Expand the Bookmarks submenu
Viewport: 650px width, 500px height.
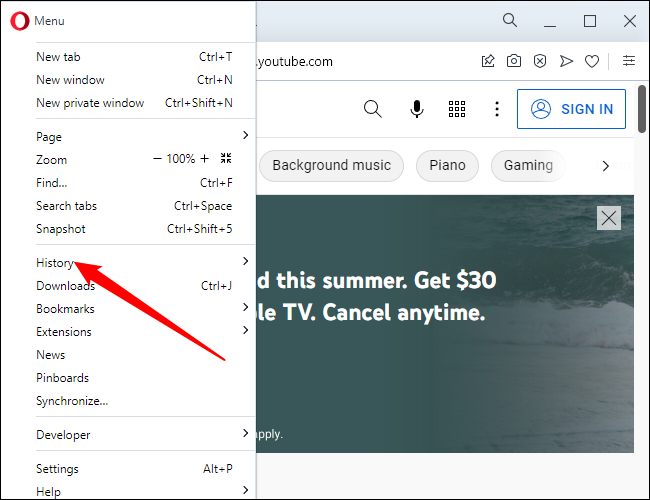pos(65,309)
